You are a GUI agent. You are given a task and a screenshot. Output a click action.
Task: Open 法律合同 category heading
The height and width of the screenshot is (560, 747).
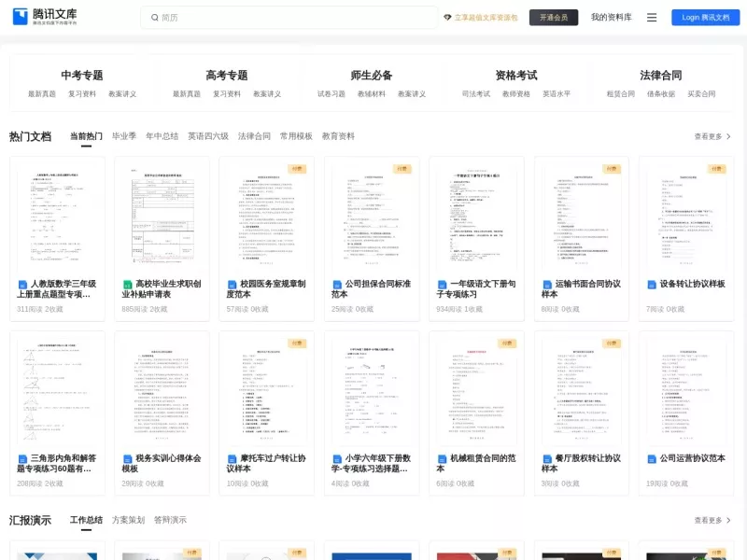[661, 76]
